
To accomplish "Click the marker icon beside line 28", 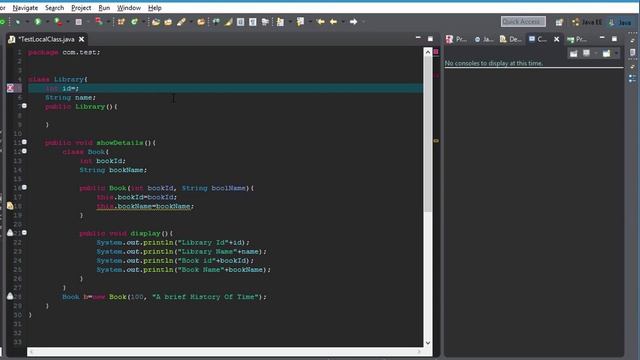I will 10,296.
